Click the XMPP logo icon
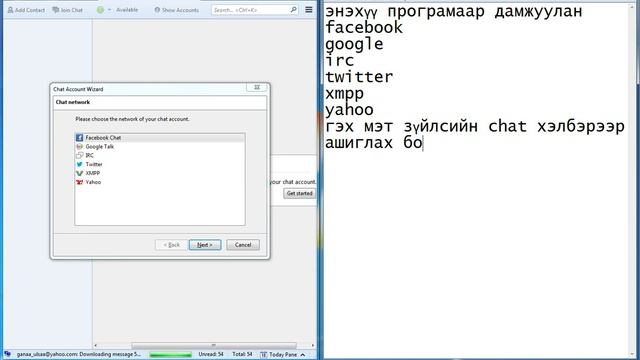Image resolution: width=640 pixels, height=360 pixels. 80,173
